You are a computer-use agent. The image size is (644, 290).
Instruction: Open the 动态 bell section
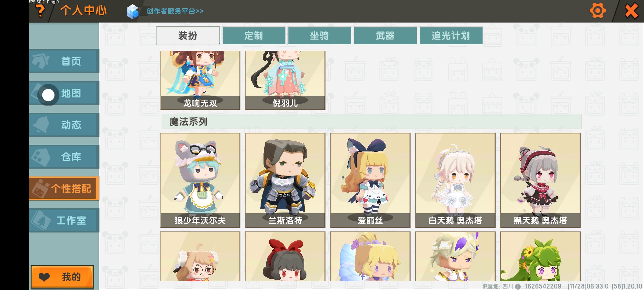[64, 125]
